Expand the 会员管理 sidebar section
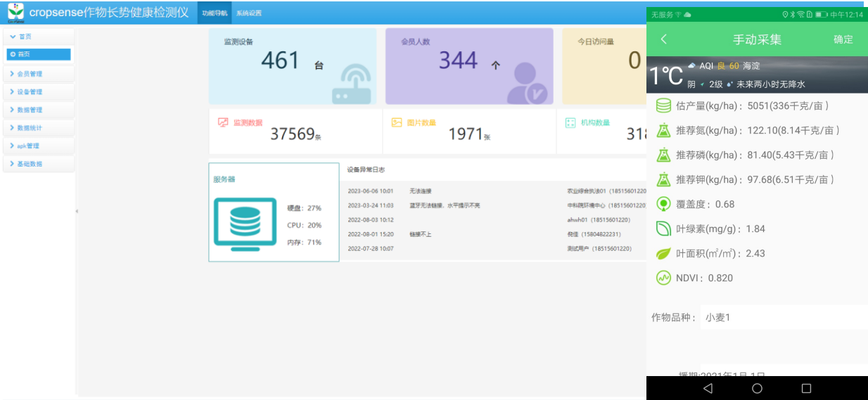The image size is (868, 400). [39, 74]
